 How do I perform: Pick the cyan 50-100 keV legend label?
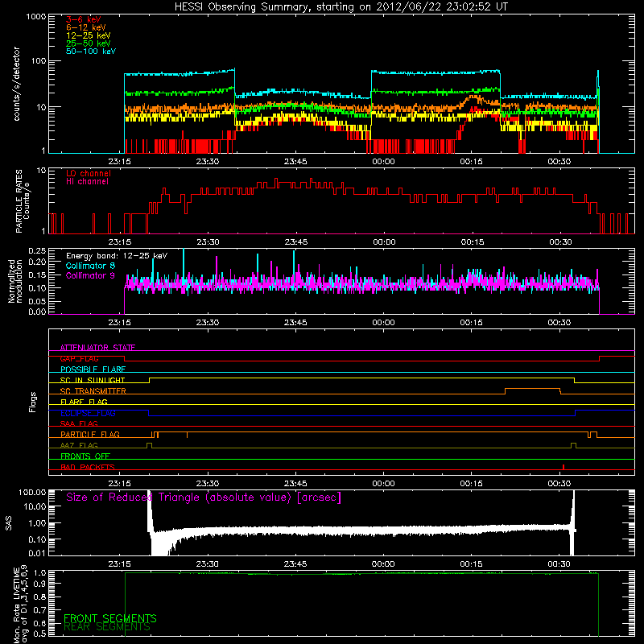pos(91,52)
